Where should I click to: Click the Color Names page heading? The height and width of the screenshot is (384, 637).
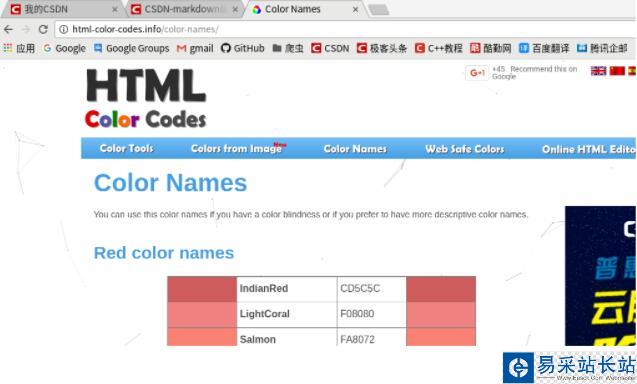170,182
